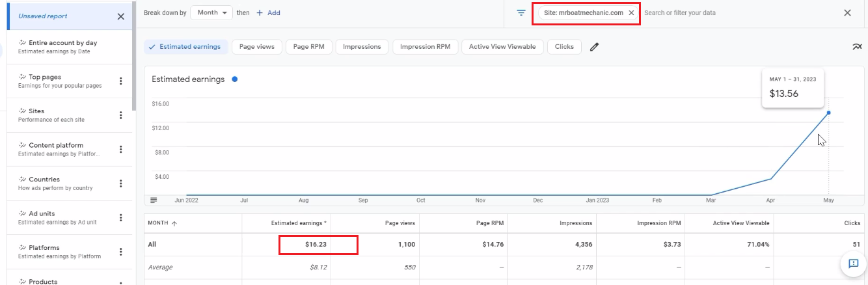Sort table by Impression RPM column
The height and width of the screenshot is (285, 868).
pyautogui.click(x=659, y=223)
